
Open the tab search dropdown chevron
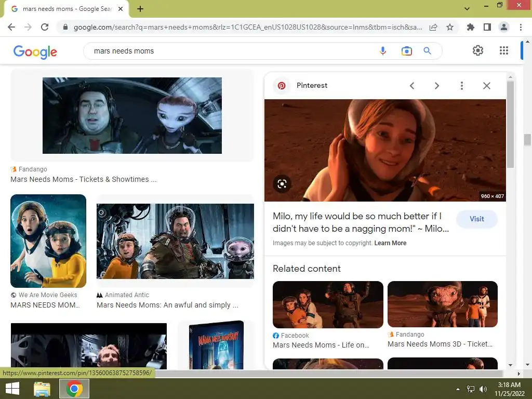click(x=467, y=9)
